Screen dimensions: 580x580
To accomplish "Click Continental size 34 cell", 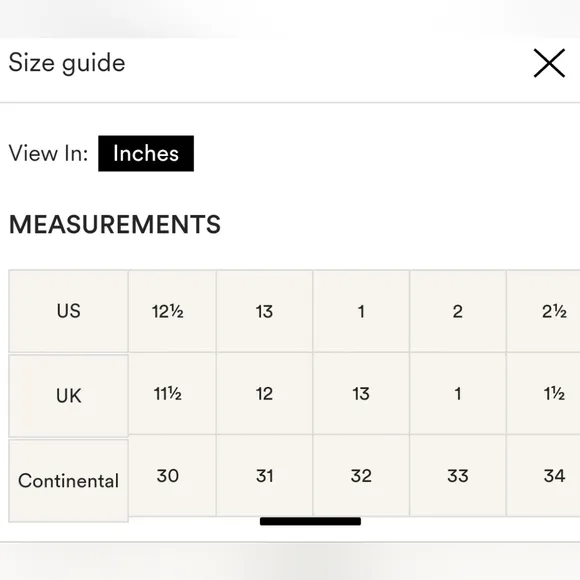I will 543,476.
